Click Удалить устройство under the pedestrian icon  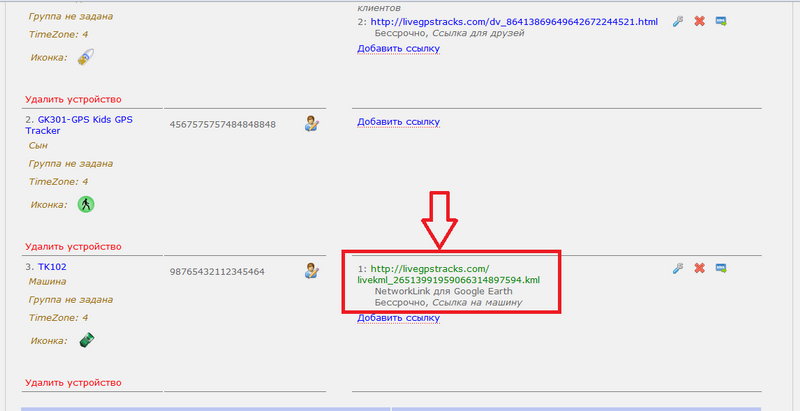73,247
